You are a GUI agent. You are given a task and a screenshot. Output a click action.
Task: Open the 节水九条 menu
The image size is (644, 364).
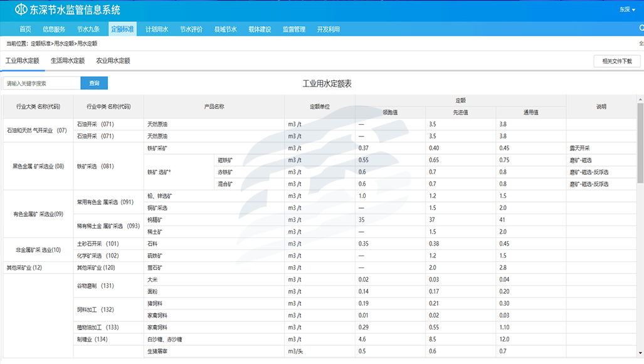coord(88,29)
